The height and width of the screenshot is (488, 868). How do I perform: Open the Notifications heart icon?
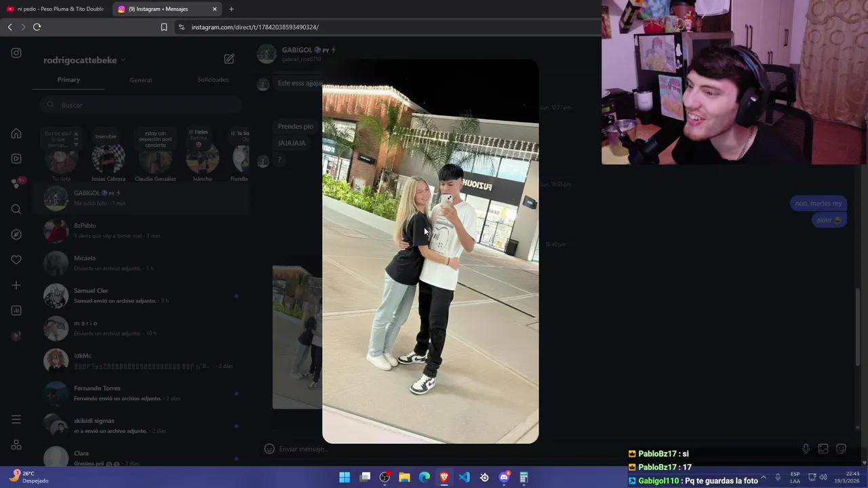(16, 260)
